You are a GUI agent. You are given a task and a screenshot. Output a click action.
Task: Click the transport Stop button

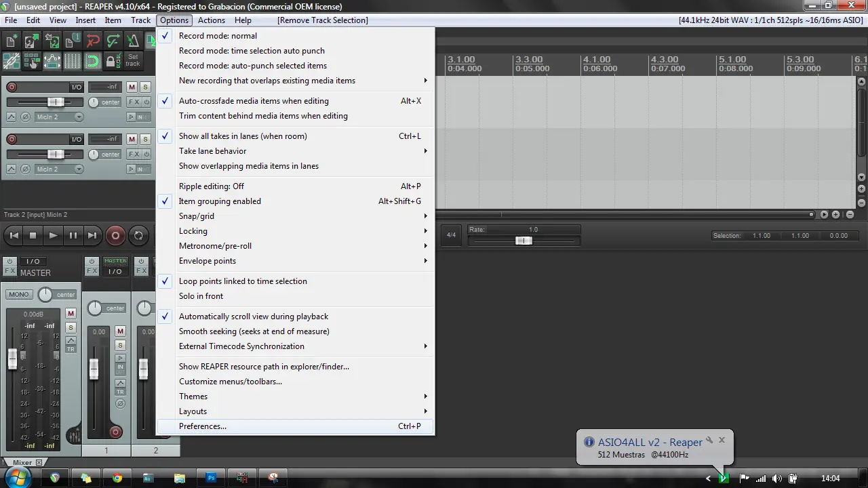[33, 235]
